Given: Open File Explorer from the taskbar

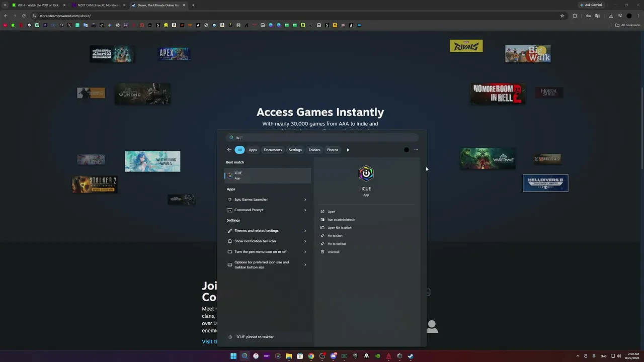Looking at the screenshot, I should [289, 356].
